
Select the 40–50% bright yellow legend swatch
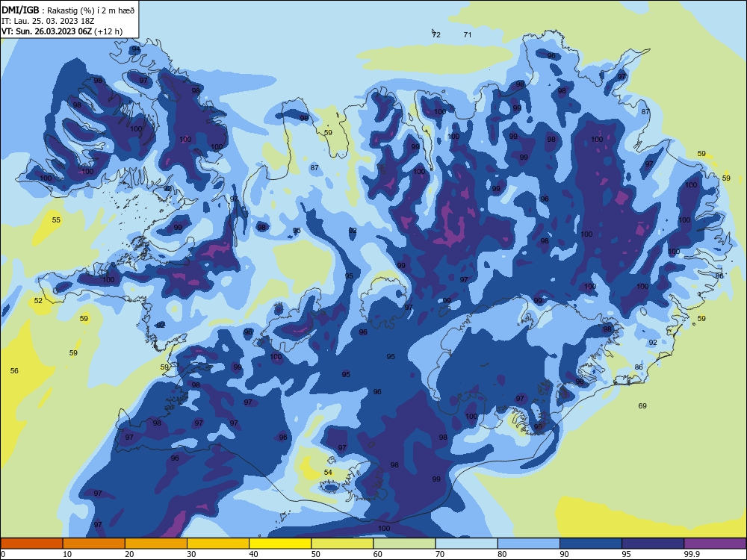280,544
